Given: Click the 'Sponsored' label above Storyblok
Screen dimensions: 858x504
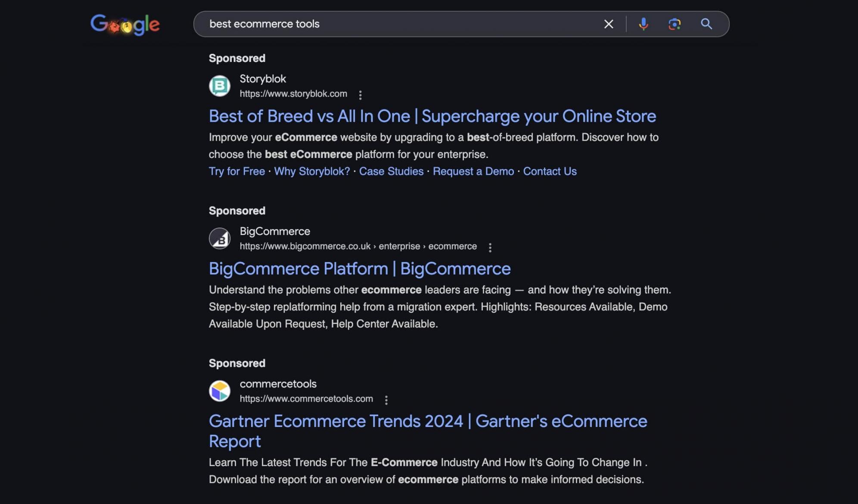Looking at the screenshot, I should pos(237,58).
